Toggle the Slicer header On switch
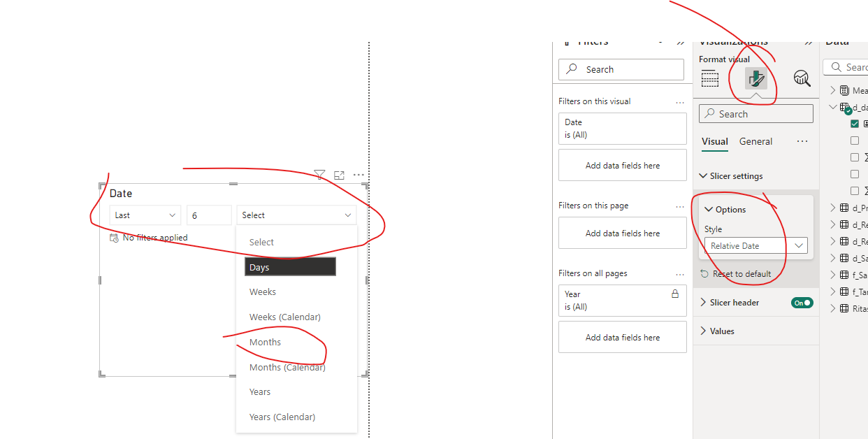This screenshot has height=439, width=868. click(802, 303)
